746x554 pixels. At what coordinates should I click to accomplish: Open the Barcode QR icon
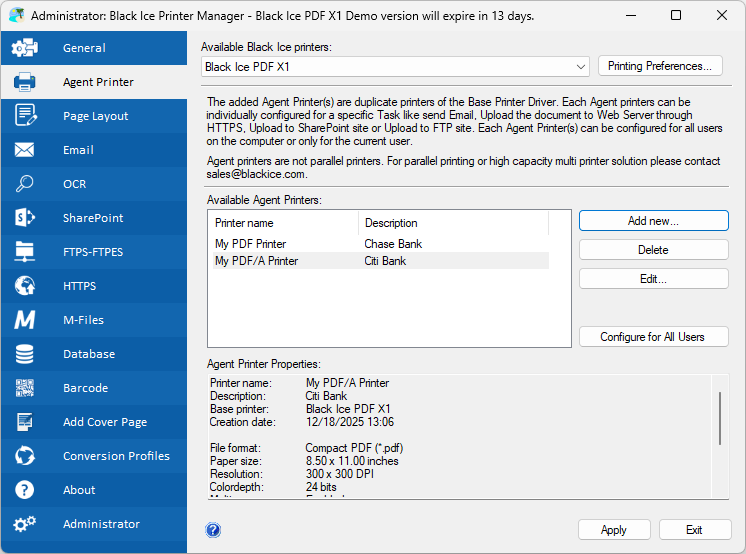(25, 388)
